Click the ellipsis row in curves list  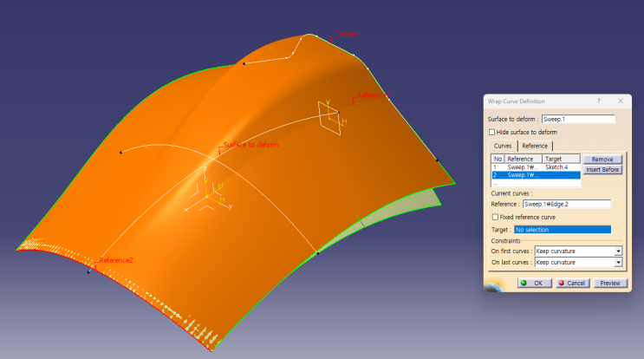536,183
